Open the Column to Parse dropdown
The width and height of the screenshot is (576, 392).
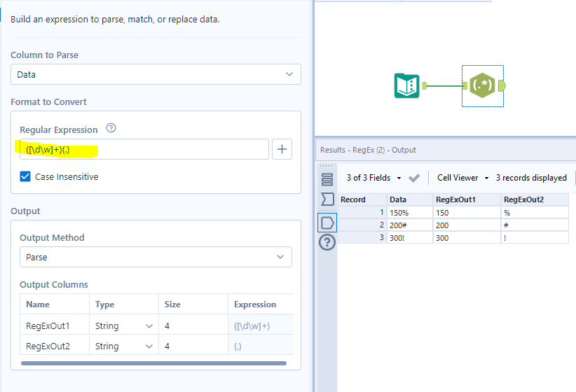[156, 74]
